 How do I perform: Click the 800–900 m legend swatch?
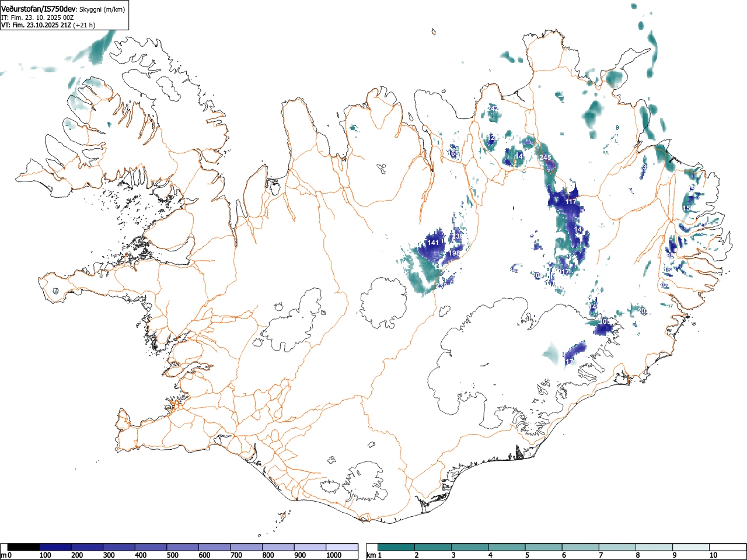[x=278, y=547]
